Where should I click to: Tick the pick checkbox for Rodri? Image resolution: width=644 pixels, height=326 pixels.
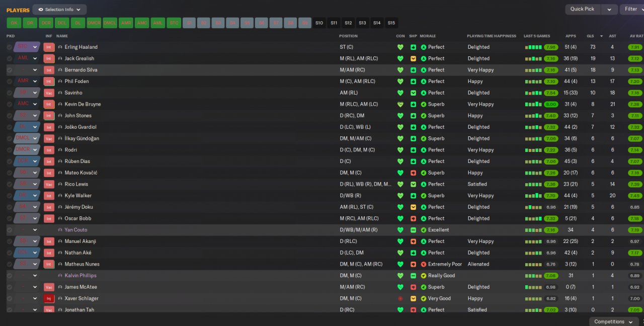(x=10, y=150)
